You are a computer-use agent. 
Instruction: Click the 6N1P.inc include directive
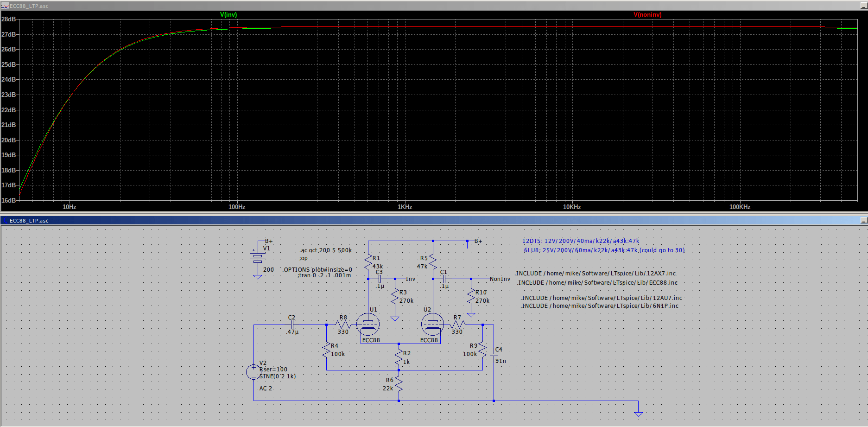[x=600, y=306]
